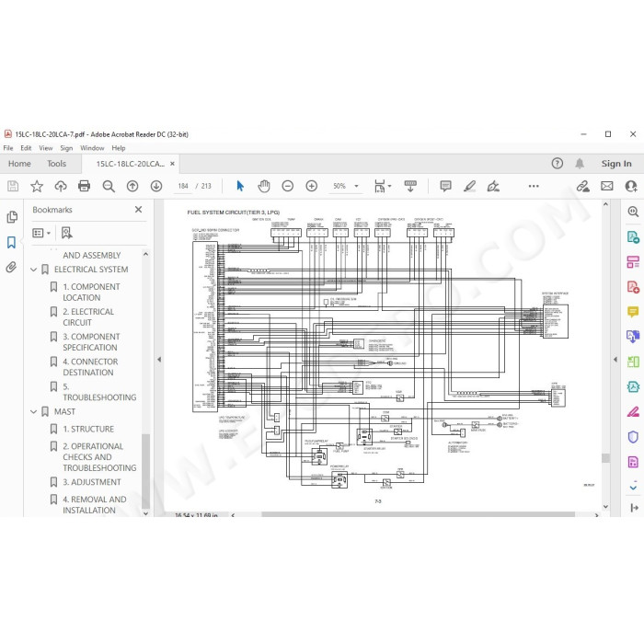Click the share link icon
The image size is (644, 644).
point(582,186)
